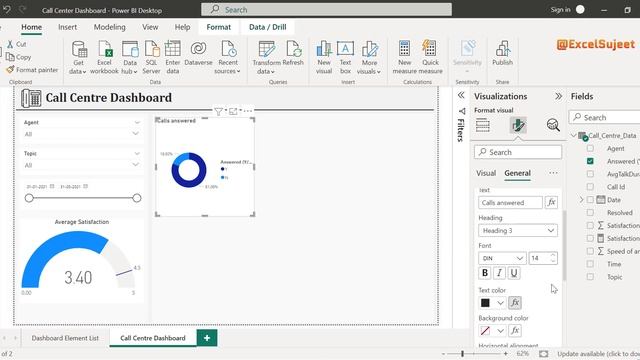Open Build visual fields pane icon
Screen dimensions: 640x360
(482, 125)
